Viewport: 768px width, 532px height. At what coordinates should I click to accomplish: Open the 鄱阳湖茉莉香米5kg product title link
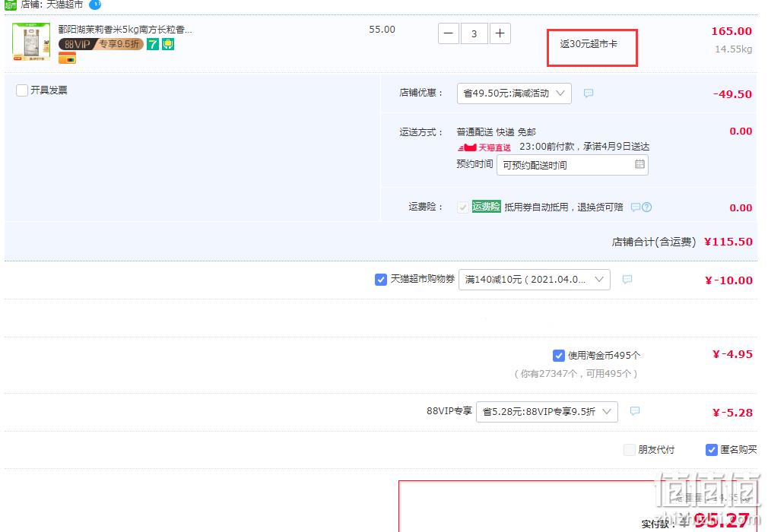125,30
